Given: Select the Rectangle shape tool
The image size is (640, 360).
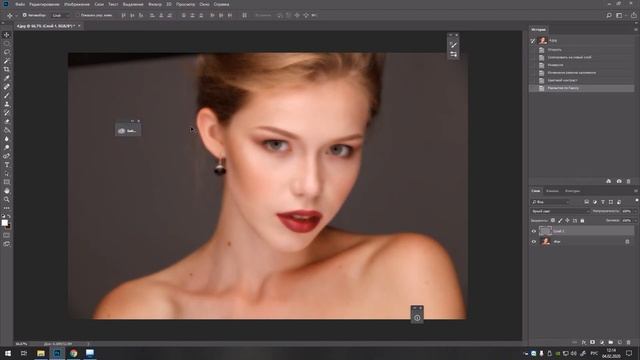Looking at the screenshot, I should (7, 182).
